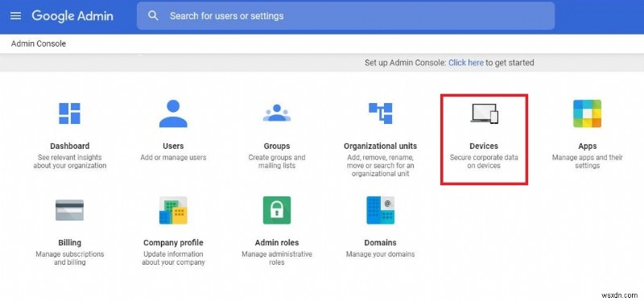Image resolution: width=644 pixels, height=301 pixels.
Task: Click 'Add or manage users' description
Action: click(173, 157)
